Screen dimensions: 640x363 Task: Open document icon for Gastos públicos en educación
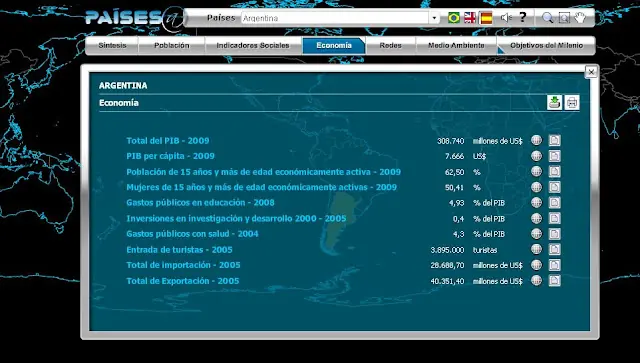554,203
